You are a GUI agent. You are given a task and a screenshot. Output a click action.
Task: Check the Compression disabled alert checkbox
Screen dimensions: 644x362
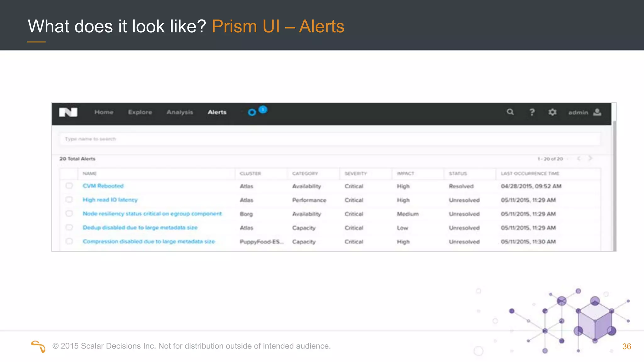[x=69, y=241]
